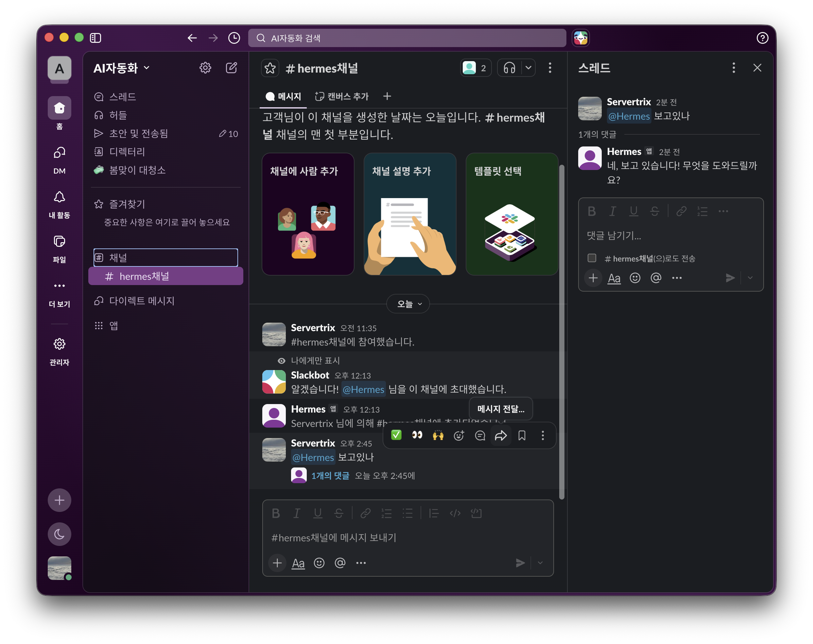This screenshot has height=644, width=813.
Task: Open send options chevron in channel composer
Action: point(540,563)
